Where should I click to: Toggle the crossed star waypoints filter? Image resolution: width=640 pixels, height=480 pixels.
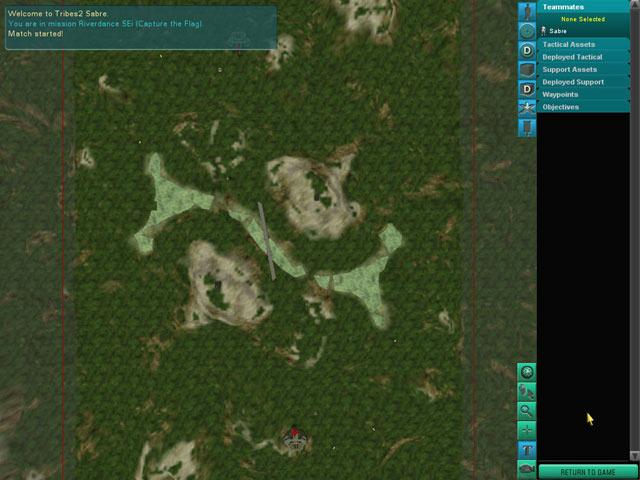[527, 108]
